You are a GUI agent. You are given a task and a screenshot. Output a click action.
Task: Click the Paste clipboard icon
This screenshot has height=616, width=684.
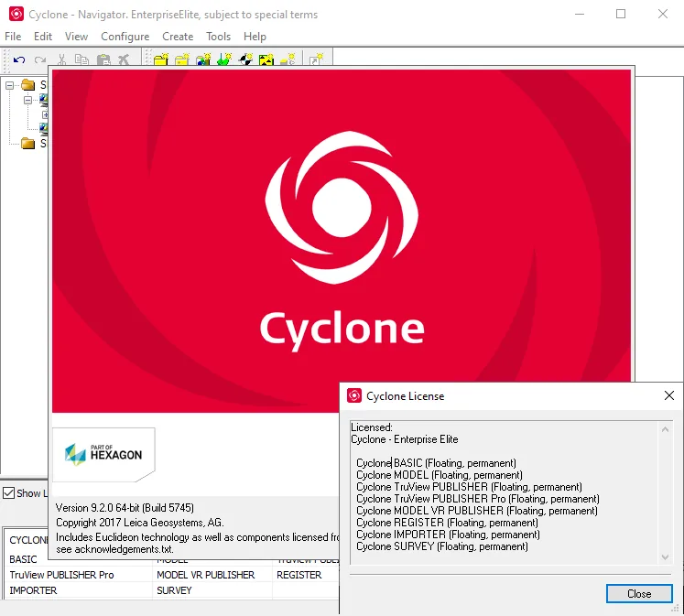pos(103,59)
